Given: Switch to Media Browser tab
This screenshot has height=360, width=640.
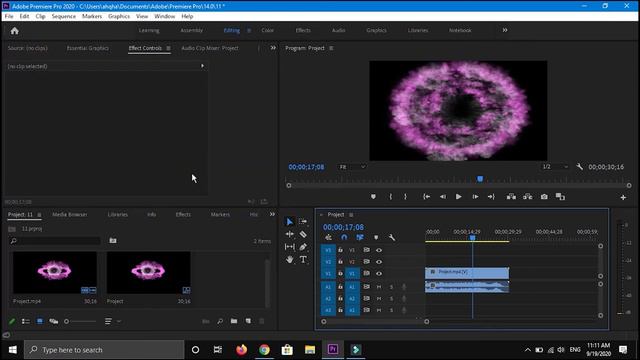Looking at the screenshot, I should coord(69,214).
